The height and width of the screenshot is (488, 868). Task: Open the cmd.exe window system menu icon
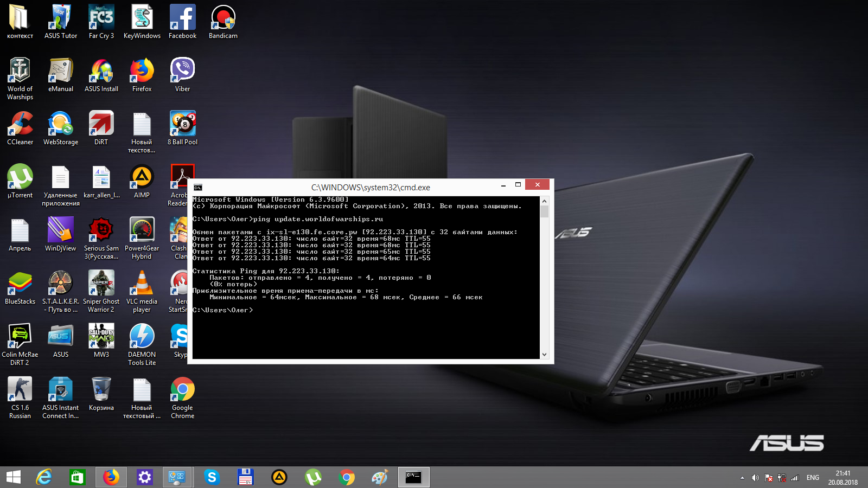pyautogui.click(x=198, y=188)
